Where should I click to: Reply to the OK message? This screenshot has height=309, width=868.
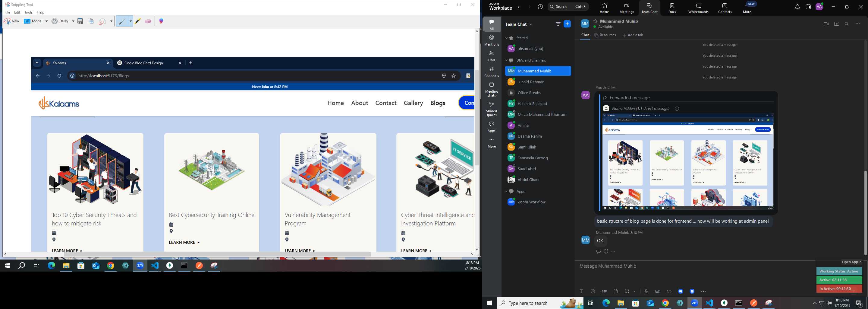(x=598, y=251)
